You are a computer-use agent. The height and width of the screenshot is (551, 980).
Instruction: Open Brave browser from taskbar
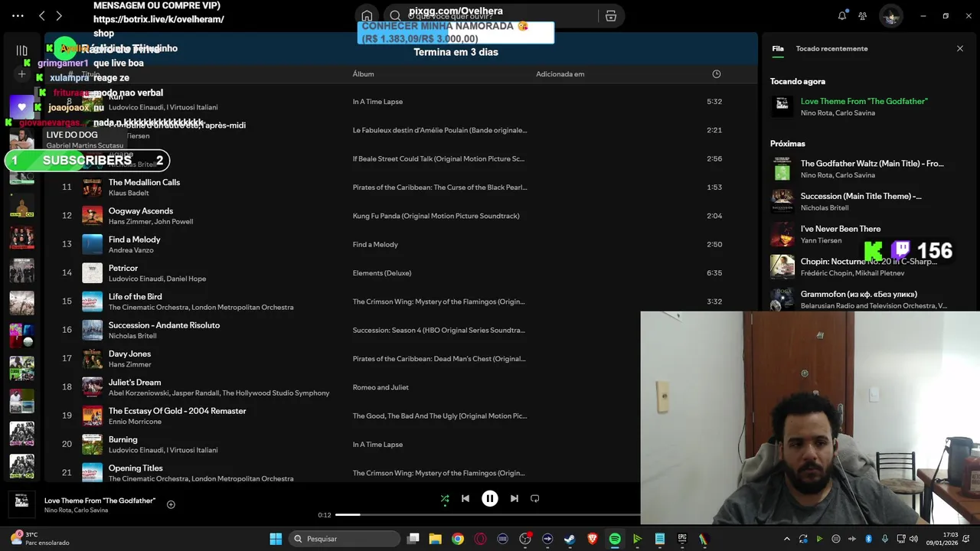[592, 539]
